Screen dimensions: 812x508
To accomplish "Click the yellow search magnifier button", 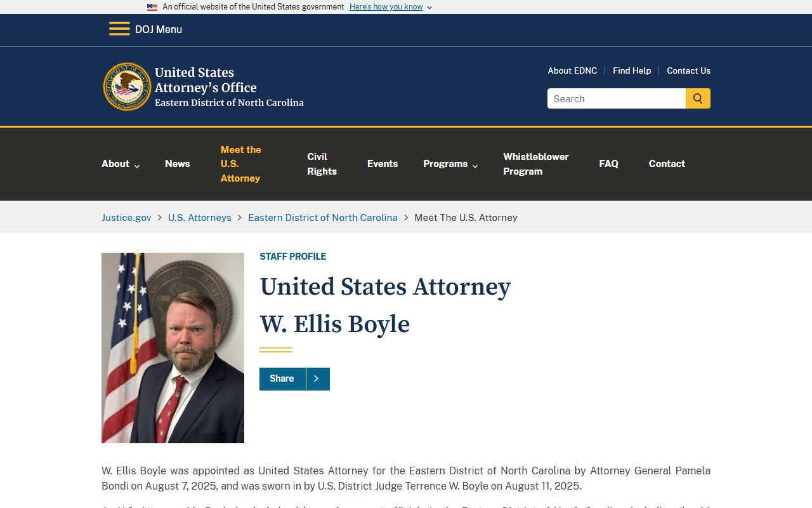I will [x=698, y=98].
